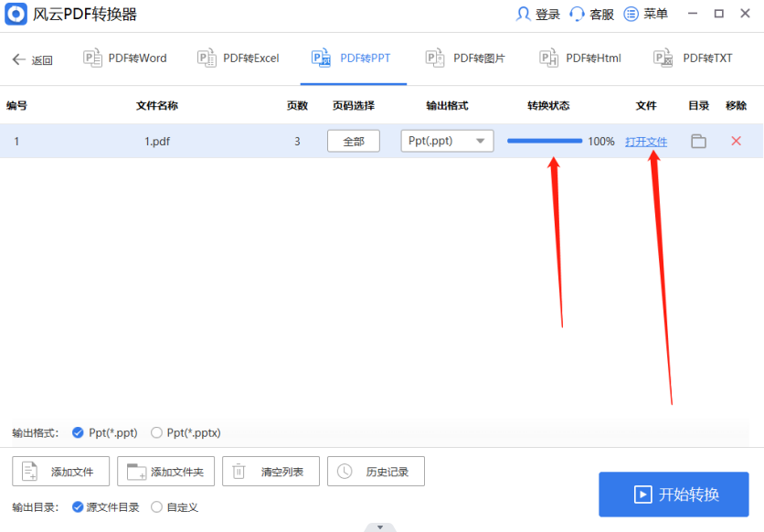Minimize the window
The width and height of the screenshot is (764, 532).
click(x=693, y=14)
